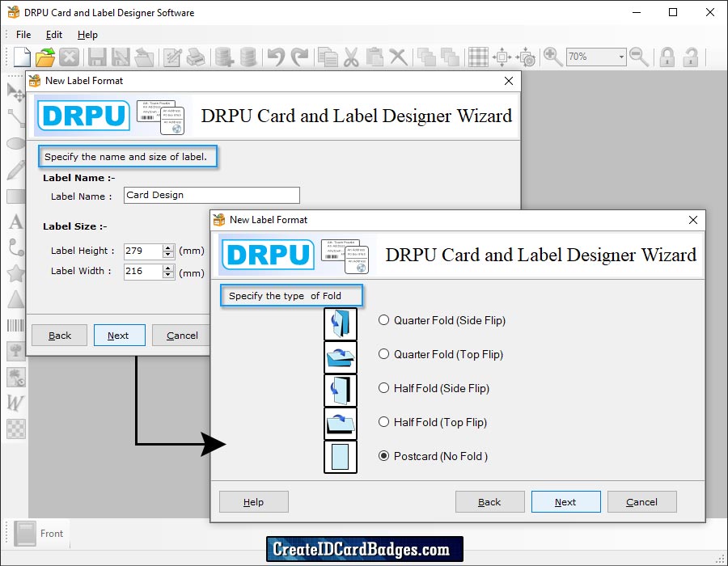
Task: Click Back button in fold type dialog
Action: coord(489,502)
